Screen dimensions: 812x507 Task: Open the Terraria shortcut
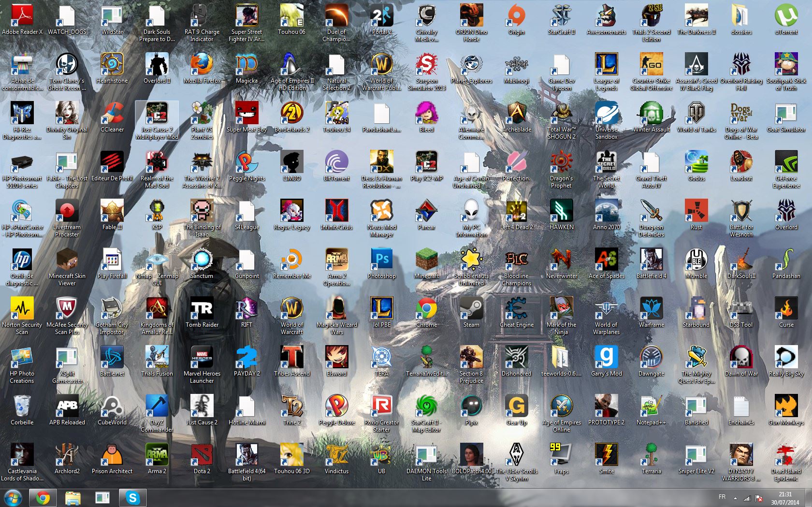click(x=652, y=459)
